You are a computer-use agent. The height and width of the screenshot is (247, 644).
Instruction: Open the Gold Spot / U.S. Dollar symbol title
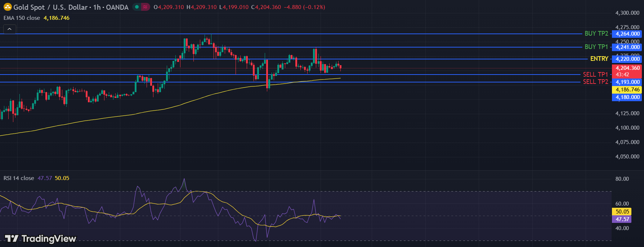click(71, 7)
